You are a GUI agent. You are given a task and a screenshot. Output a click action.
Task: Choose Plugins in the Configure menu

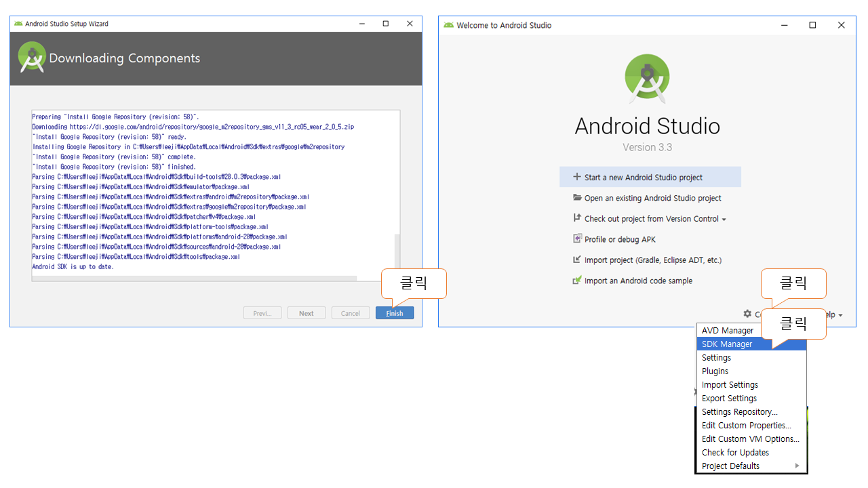(715, 371)
